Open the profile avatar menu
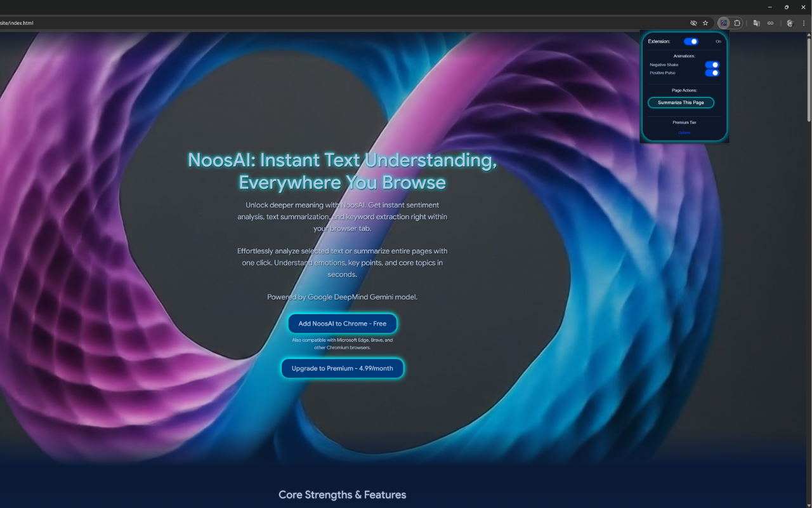 pyautogui.click(x=790, y=23)
